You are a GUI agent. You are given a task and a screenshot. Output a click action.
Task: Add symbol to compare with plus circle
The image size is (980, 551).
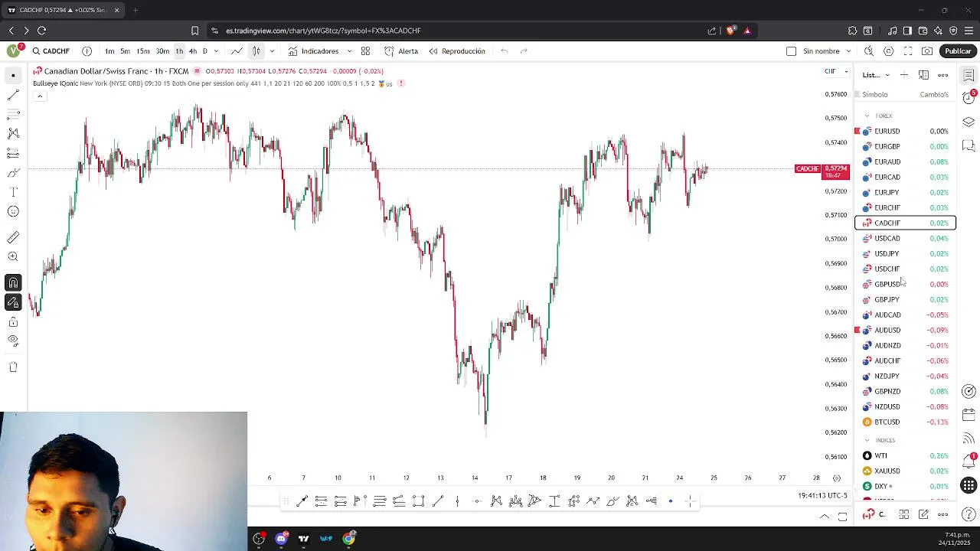tap(87, 51)
